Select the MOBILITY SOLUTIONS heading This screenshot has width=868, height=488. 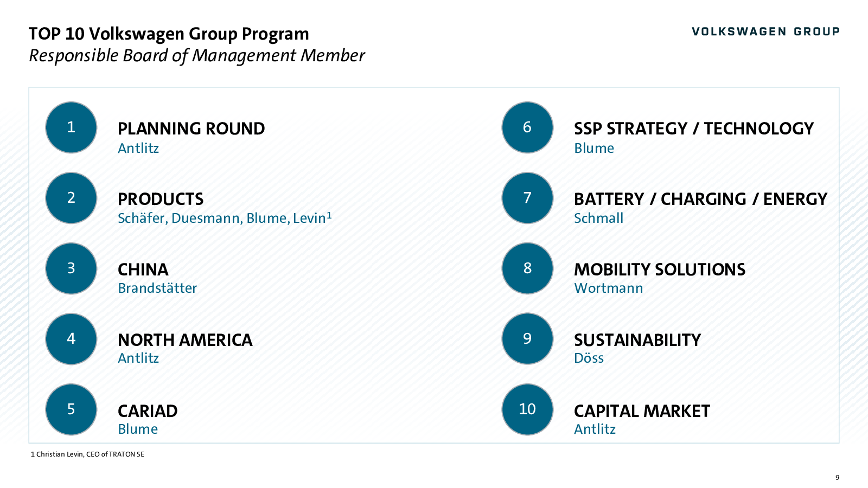coord(660,270)
